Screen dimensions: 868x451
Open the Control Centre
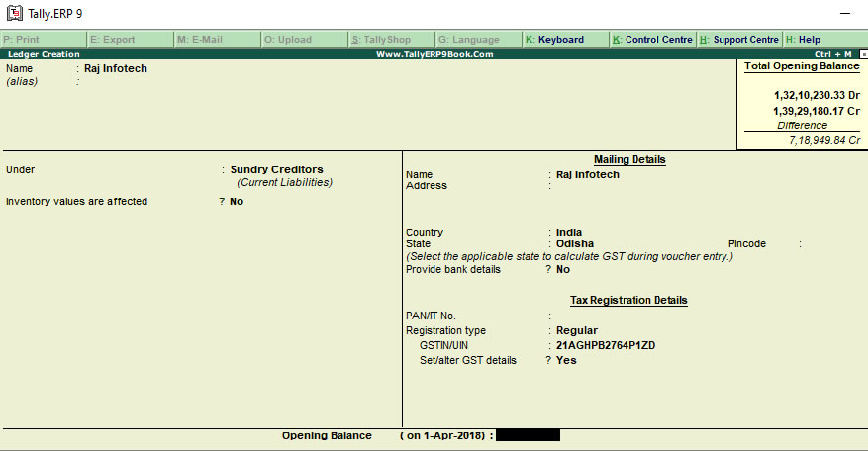point(652,40)
